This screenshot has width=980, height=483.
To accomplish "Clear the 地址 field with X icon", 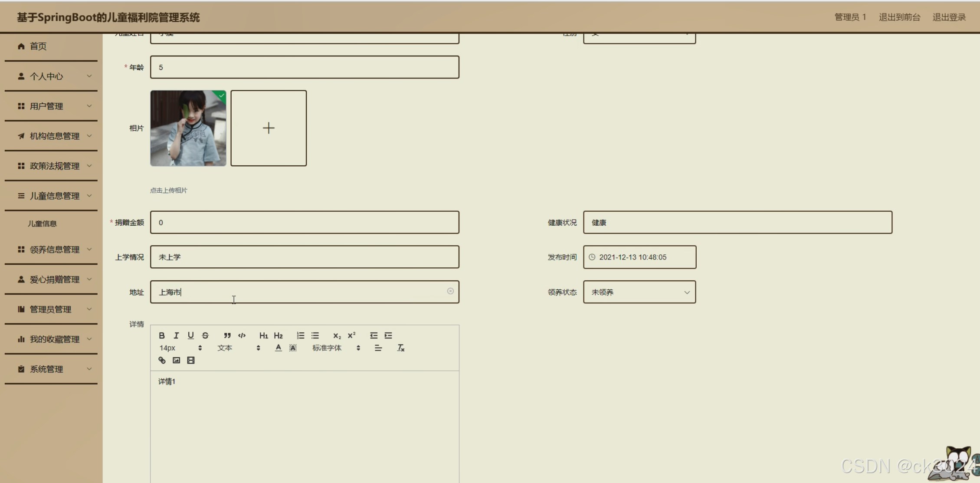I will coord(450,291).
